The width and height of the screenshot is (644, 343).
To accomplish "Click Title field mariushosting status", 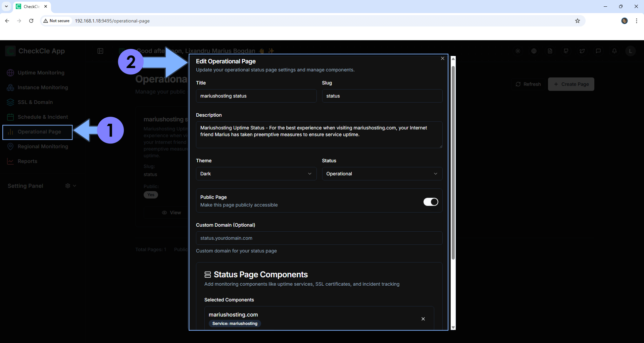I will point(256,96).
